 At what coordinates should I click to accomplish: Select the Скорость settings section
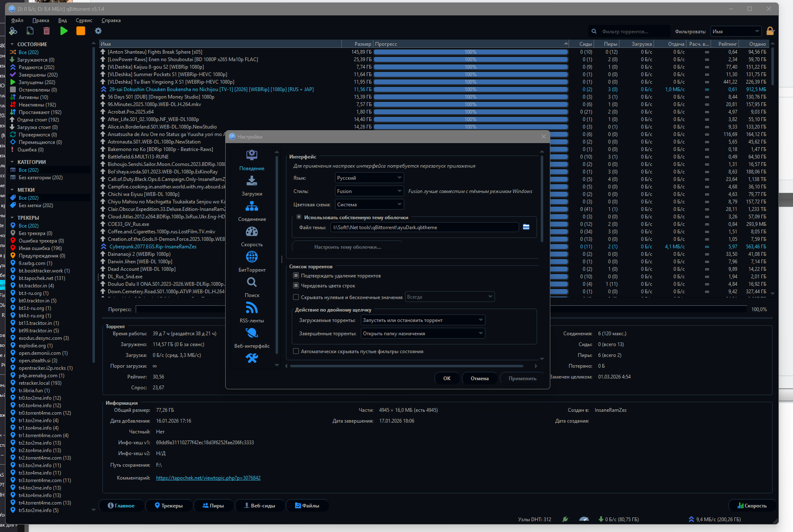[x=252, y=236]
